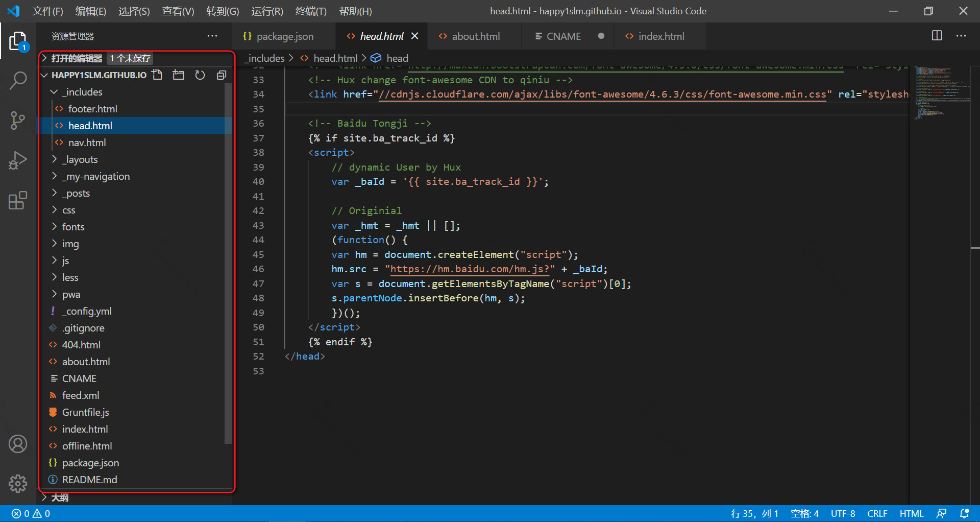Image resolution: width=980 pixels, height=522 pixels.
Task: Open the explorer panel more actions ellipsis
Action: click(x=212, y=36)
